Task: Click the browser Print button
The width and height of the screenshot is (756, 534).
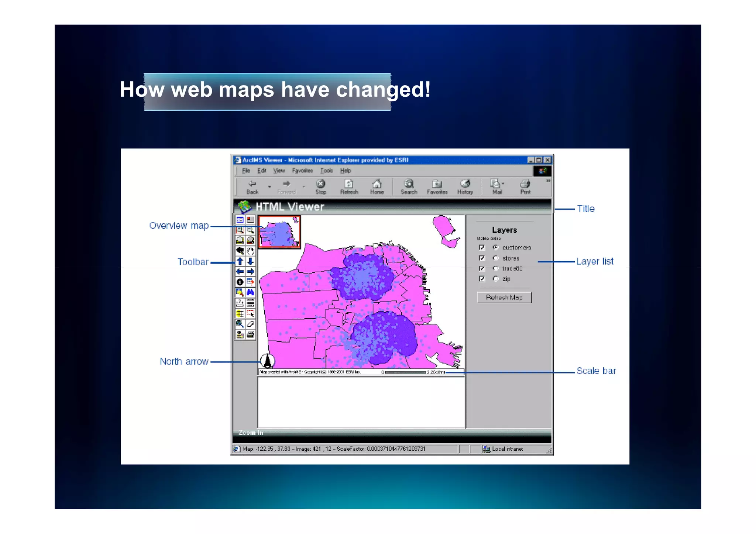Action: click(525, 187)
